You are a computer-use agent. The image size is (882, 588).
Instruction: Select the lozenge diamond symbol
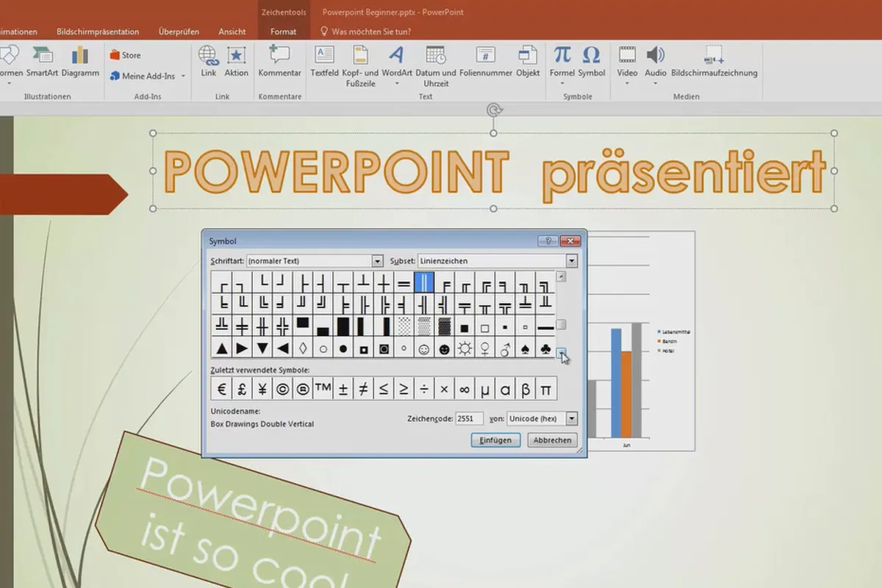[x=302, y=349]
